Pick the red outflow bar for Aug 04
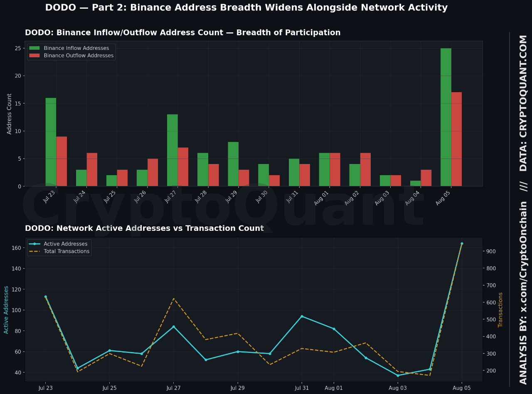Image resolution: width=532 pixels, height=394 pixels. (x=426, y=178)
